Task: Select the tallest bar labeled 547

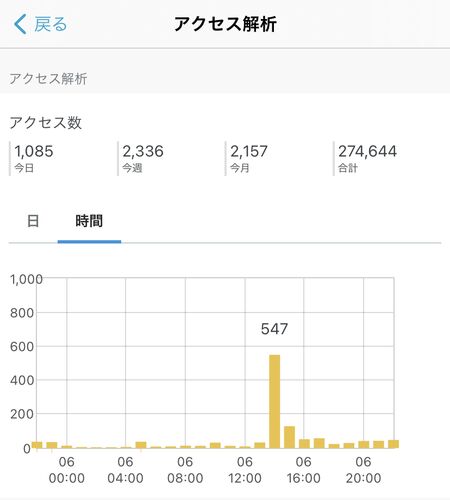Action: click(x=275, y=401)
